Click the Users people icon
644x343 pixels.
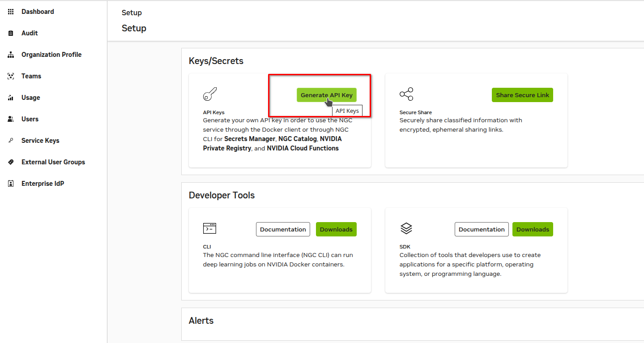(11, 119)
